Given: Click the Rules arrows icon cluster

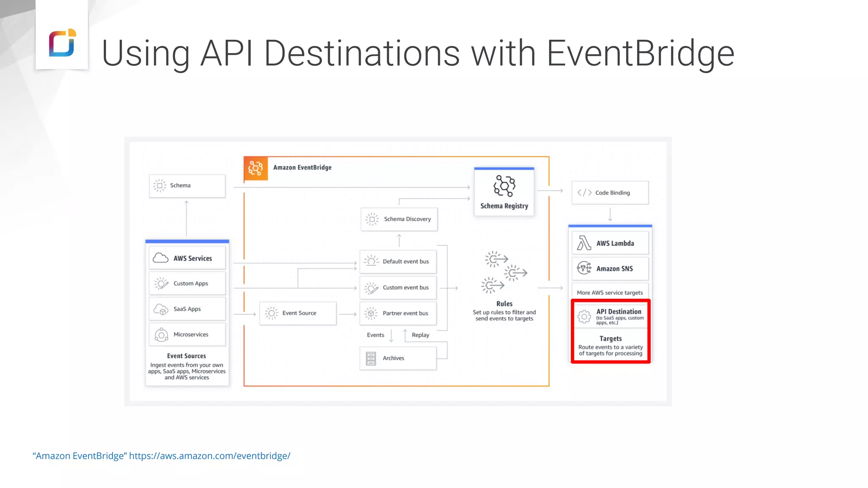Looking at the screenshot, I should [504, 272].
